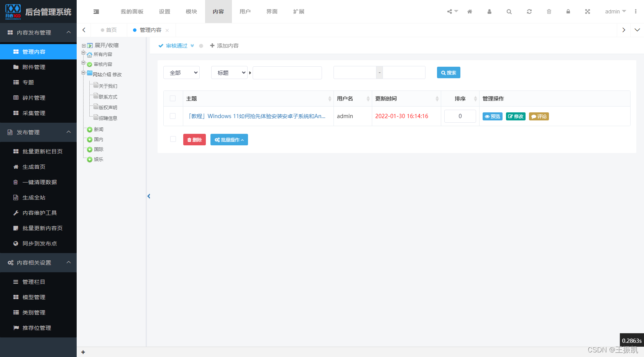
Task: Click the trash icon to clear cache
Action: click(549, 12)
